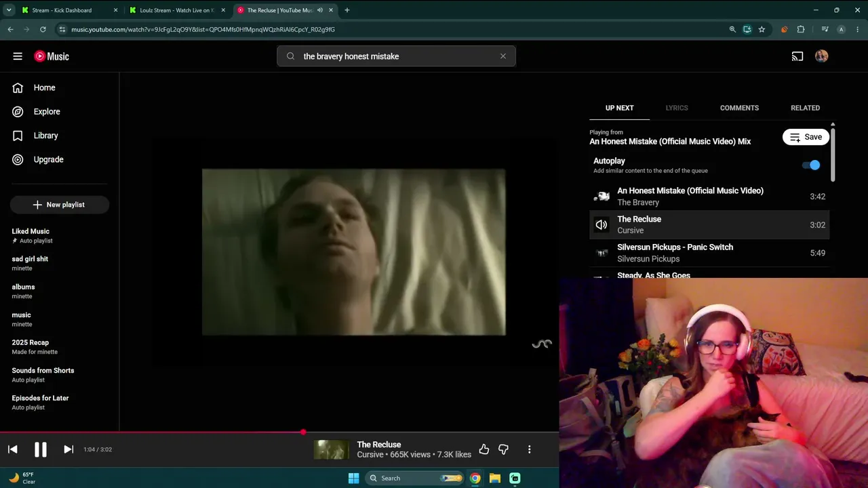Click the install app icon in address bar
Image resolution: width=868 pixels, height=488 pixels.
747,29
